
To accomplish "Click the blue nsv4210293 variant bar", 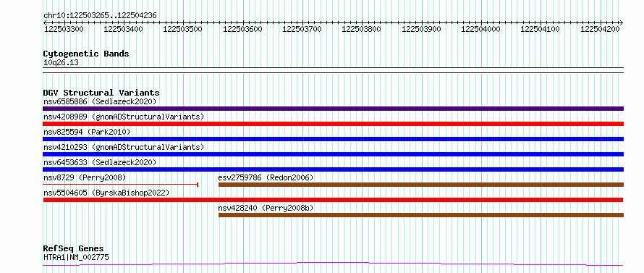I will 333,154.
